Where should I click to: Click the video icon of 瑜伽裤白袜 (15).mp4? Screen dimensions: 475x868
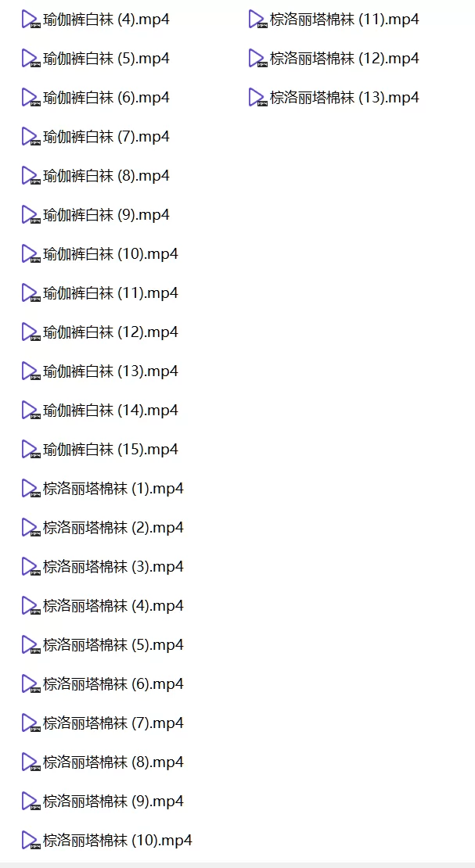(31, 450)
